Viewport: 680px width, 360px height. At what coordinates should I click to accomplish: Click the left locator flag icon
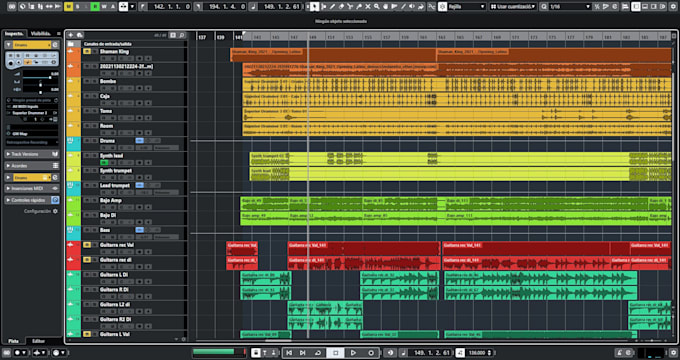(142, 7)
